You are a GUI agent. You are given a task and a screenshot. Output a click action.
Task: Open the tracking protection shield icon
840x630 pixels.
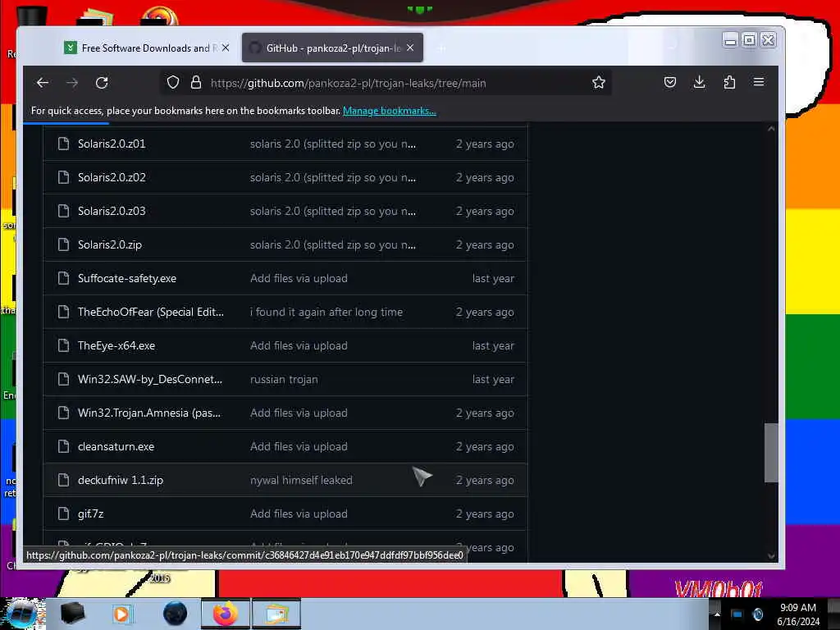pos(172,83)
